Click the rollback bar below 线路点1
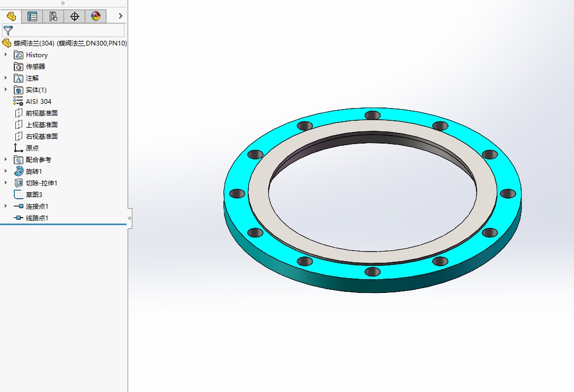This screenshot has height=392, width=574. [x=64, y=224]
